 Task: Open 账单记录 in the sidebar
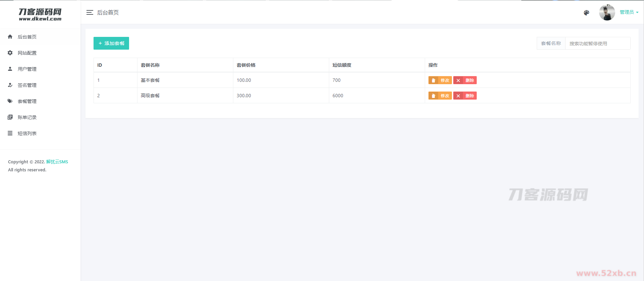coord(27,117)
